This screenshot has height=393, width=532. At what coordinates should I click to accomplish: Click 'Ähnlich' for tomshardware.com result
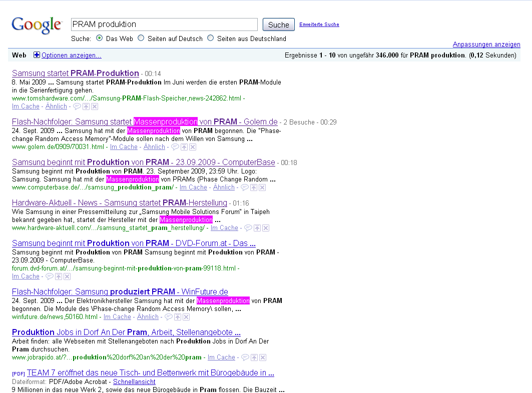pos(57,106)
